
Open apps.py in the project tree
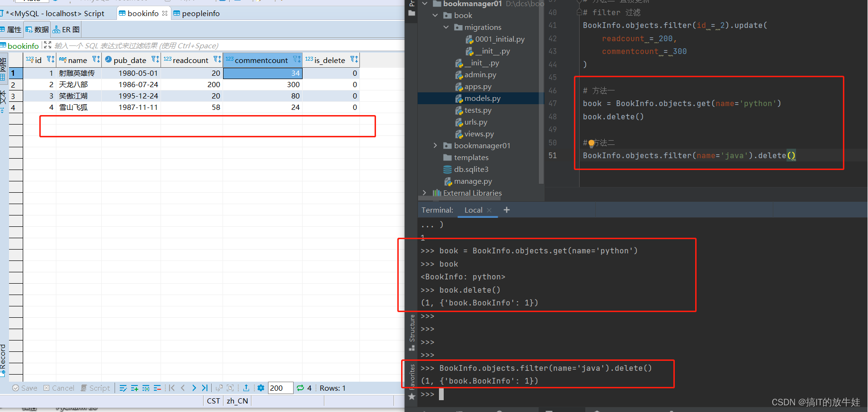click(474, 87)
